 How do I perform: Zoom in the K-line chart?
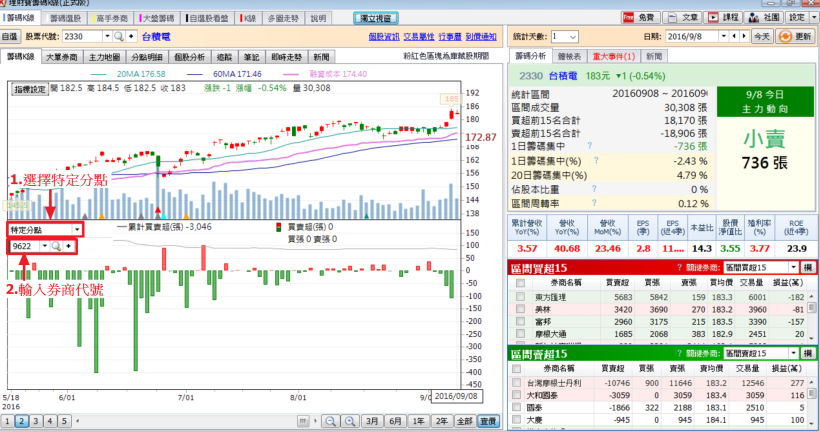[x=350, y=421]
